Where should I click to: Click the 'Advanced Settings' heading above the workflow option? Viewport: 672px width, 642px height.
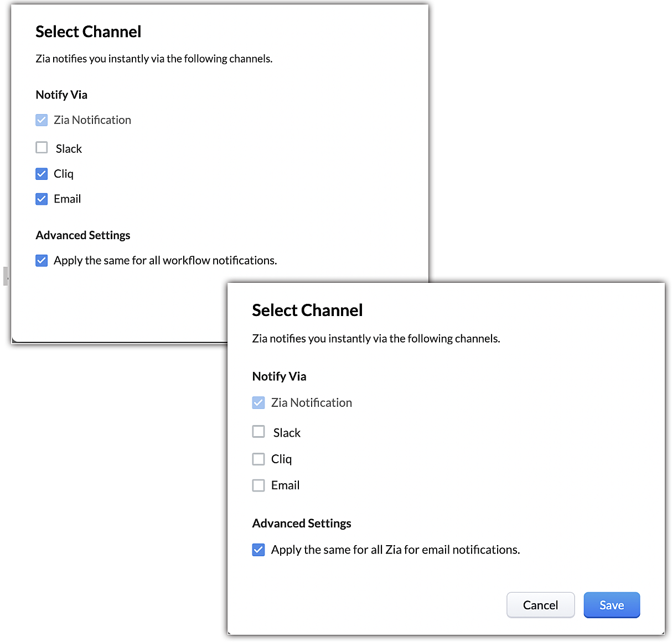point(83,235)
